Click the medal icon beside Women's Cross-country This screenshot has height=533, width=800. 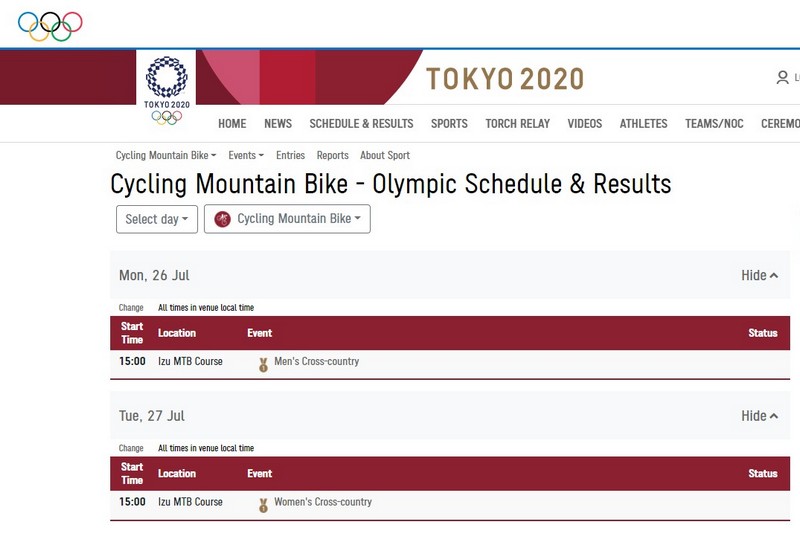point(263,505)
